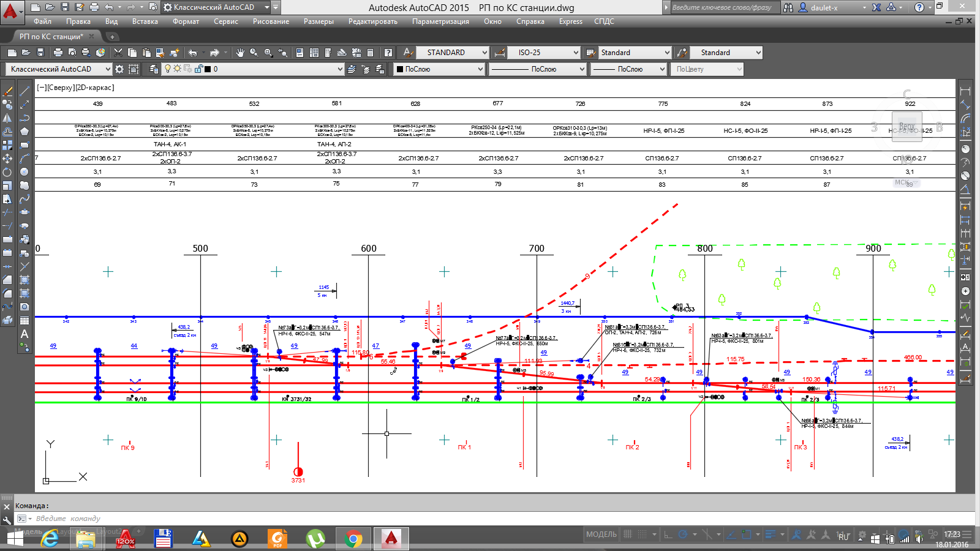Toggle object snap in status bar
The image size is (980, 551).
click(746, 534)
